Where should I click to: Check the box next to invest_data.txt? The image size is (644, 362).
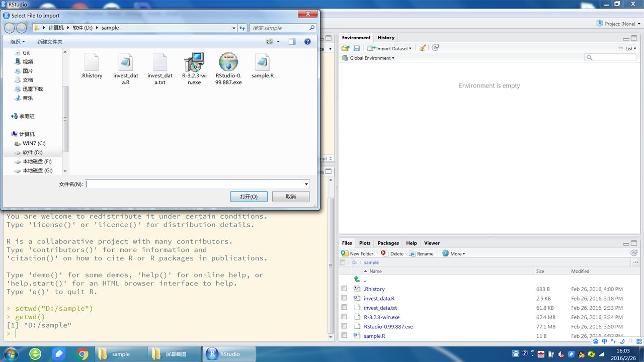pos(344,307)
